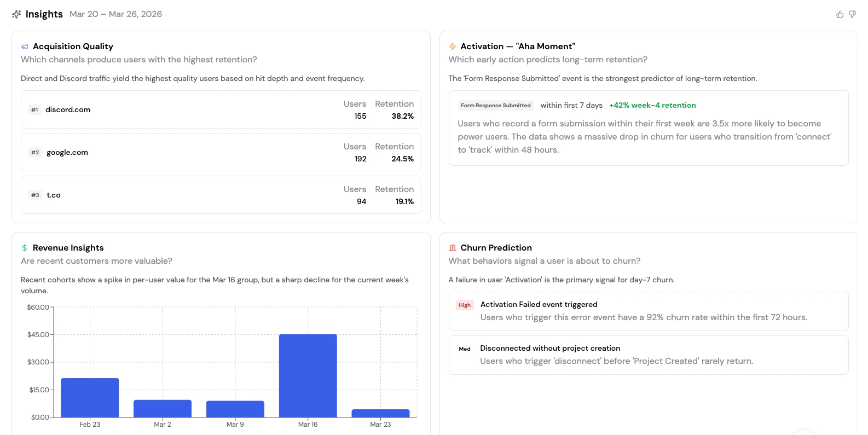The image size is (868, 435).
Task: Click the 'Form Response Submitted' event chip
Action: pyautogui.click(x=495, y=105)
